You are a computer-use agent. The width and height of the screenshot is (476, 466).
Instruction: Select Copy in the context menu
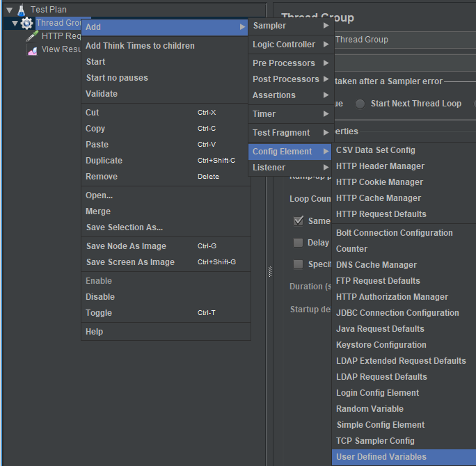point(166,129)
